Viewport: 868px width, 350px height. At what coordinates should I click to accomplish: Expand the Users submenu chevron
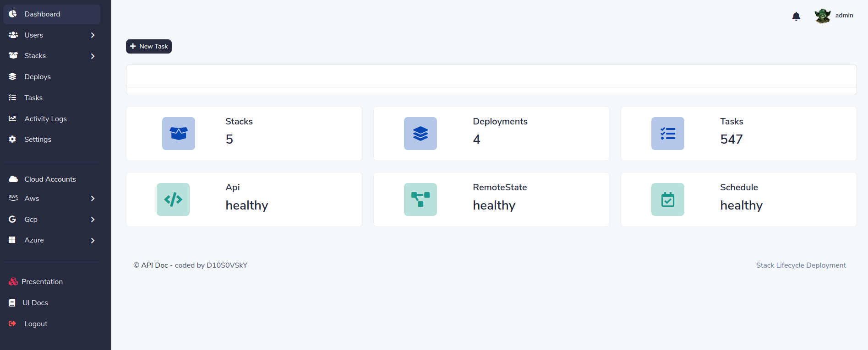tap(93, 35)
